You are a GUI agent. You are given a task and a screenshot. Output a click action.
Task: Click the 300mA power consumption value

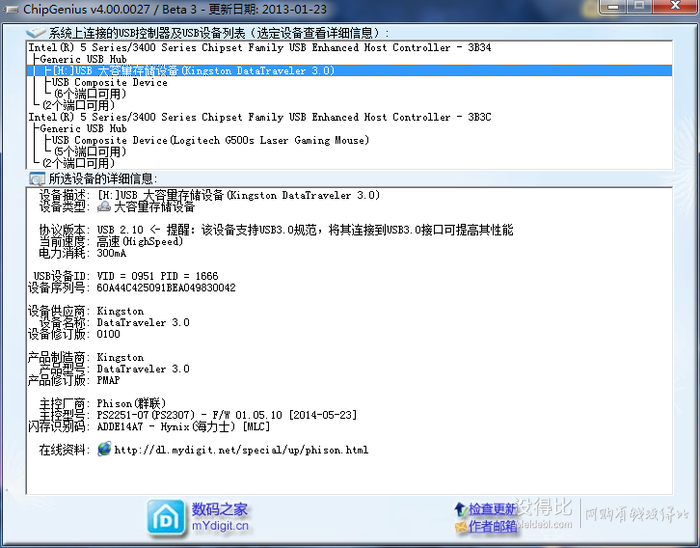[x=112, y=253]
